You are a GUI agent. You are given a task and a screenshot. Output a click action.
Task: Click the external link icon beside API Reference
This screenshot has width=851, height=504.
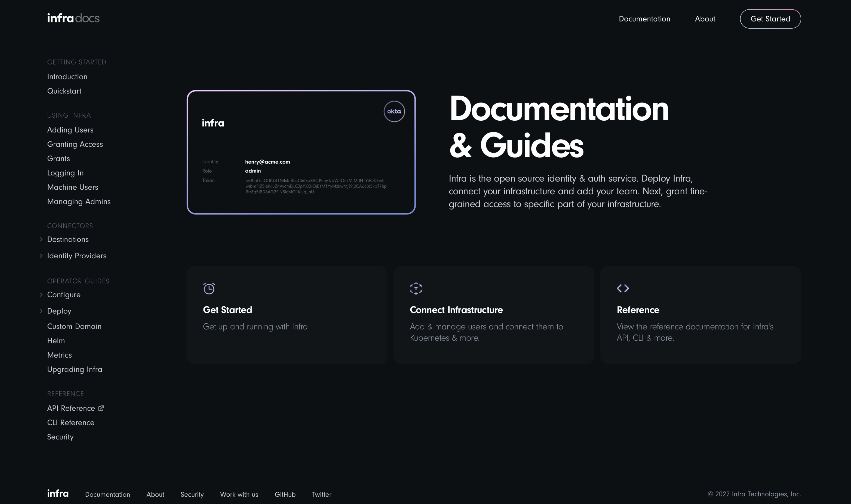[101, 408]
